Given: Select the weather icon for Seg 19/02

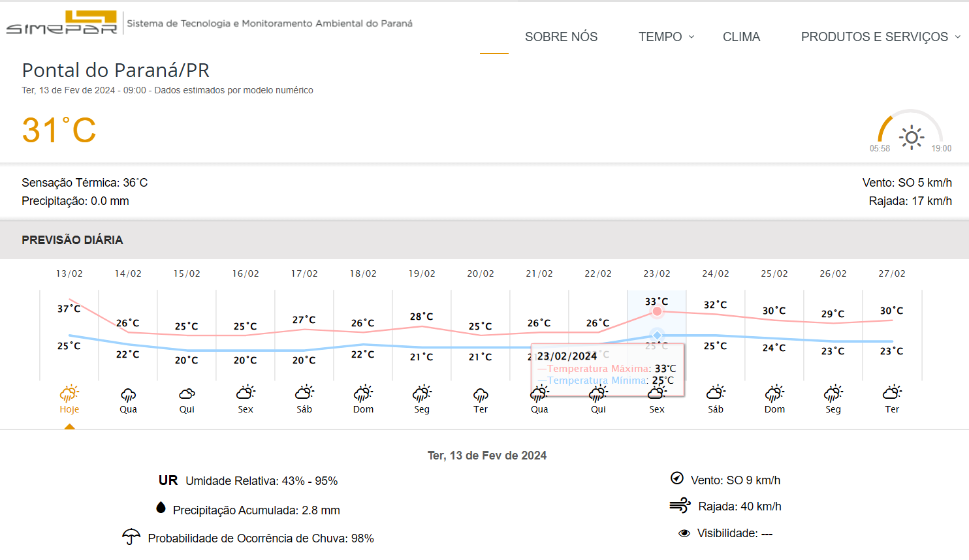Looking at the screenshot, I should click(x=422, y=393).
